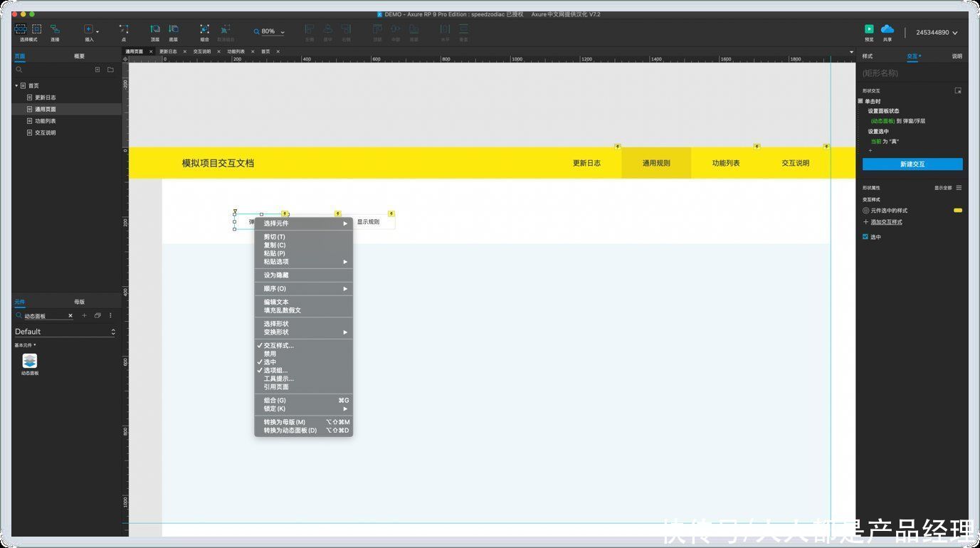The height and width of the screenshot is (548, 980).
Task: Click the align right toolbar icon
Action: pos(346,29)
